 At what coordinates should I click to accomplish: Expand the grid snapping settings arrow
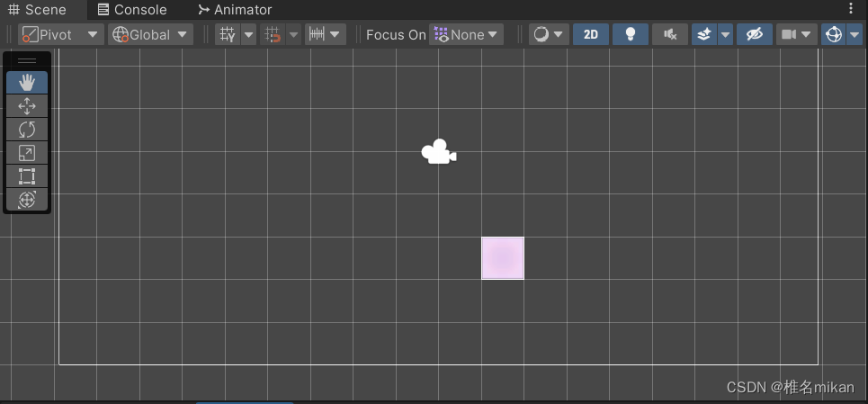(x=294, y=34)
